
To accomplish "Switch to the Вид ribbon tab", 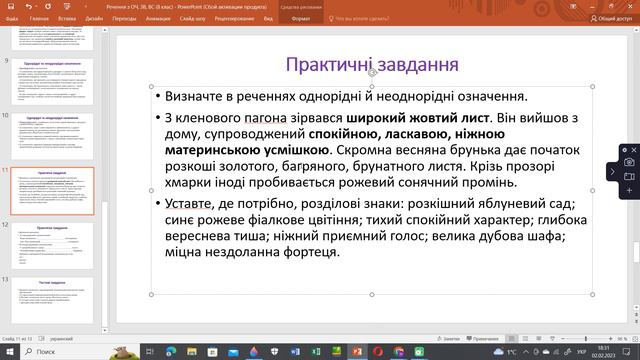I will pos(268,19).
